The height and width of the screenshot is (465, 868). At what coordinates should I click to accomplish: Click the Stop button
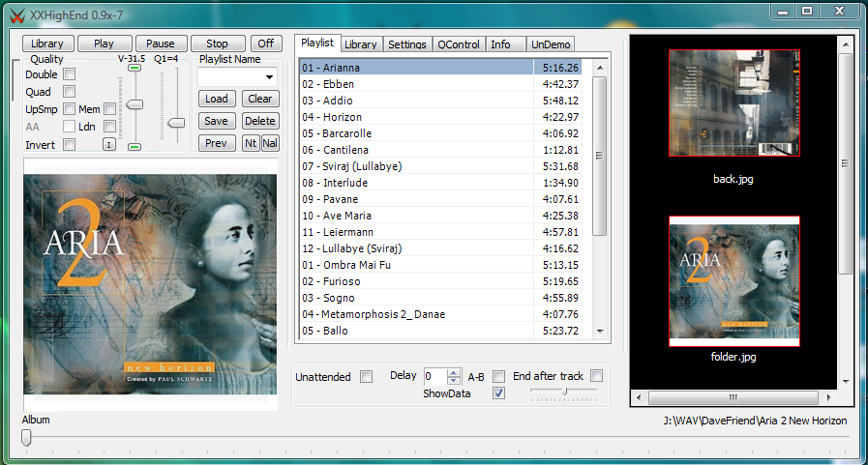217,44
